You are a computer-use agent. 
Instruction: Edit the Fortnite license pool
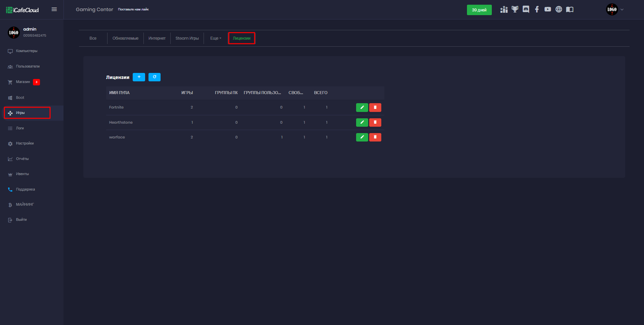tap(362, 107)
